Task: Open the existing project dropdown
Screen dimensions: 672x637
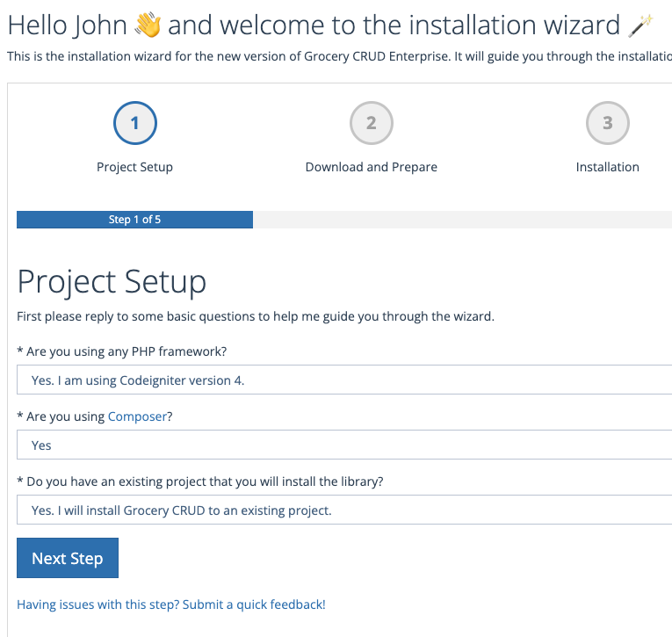Action: tap(344, 510)
